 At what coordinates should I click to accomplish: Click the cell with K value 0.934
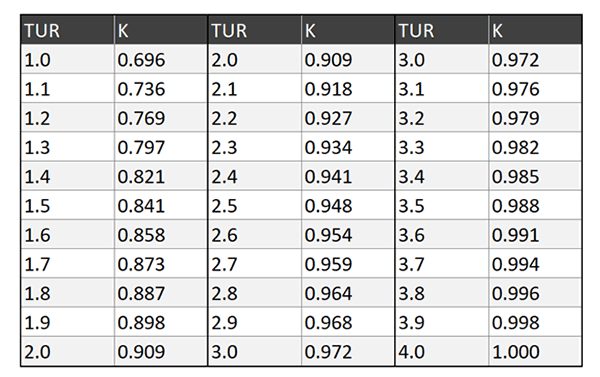point(348,147)
